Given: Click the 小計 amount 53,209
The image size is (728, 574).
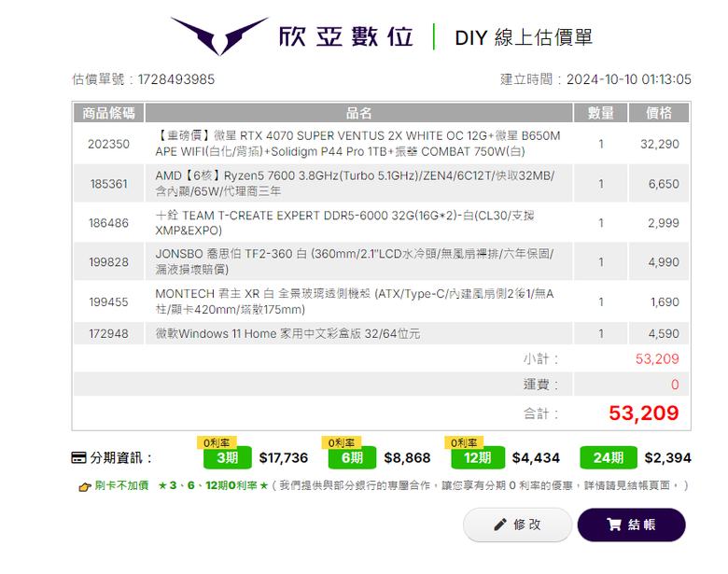Looking at the screenshot, I should [x=657, y=359].
